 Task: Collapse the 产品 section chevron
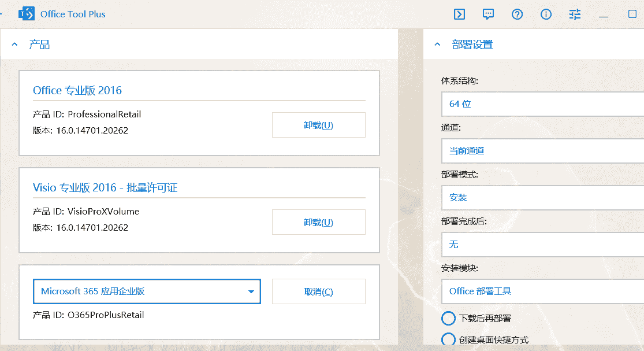pos(15,45)
